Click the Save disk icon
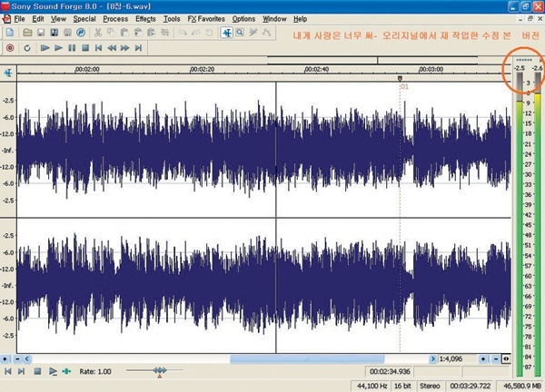The image size is (545, 392). point(39,33)
